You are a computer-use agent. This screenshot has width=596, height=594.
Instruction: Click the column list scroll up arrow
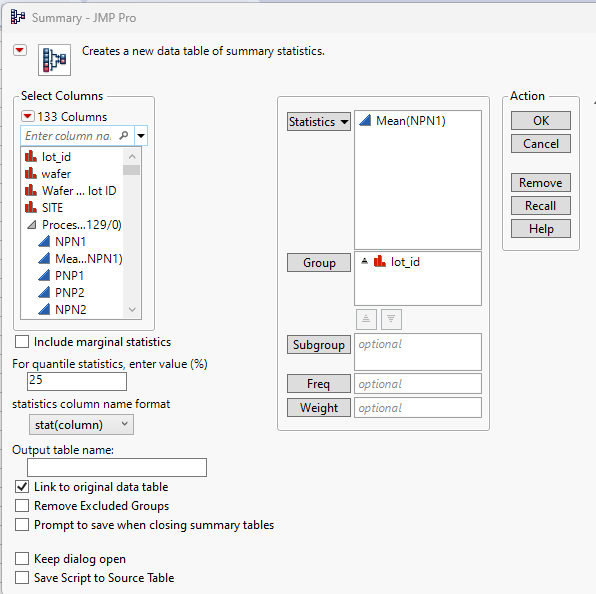pyautogui.click(x=132, y=156)
